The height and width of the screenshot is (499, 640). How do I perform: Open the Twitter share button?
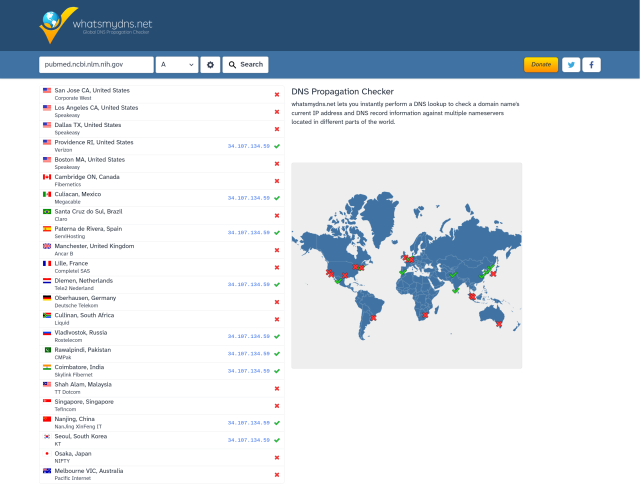pyautogui.click(x=571, y=64)
